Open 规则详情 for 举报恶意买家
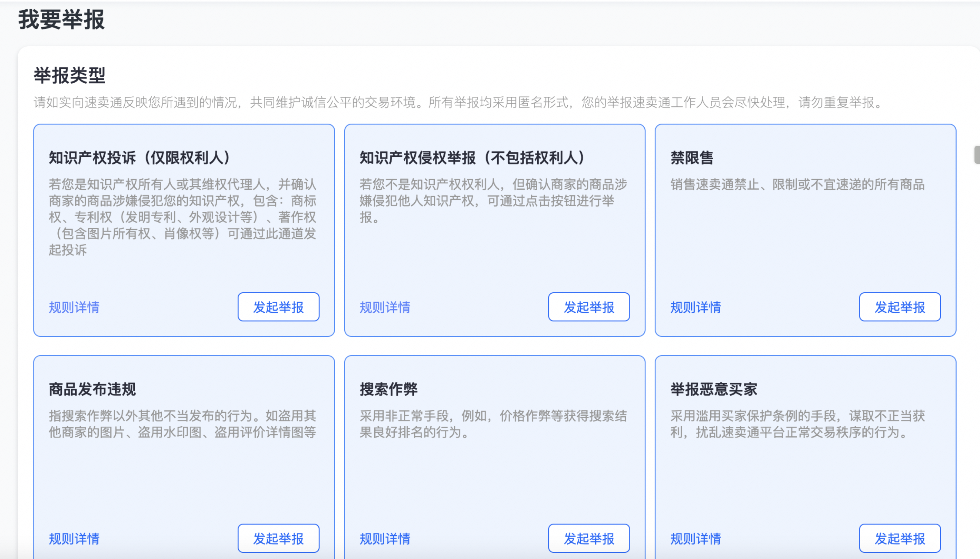 tap(696, 539)
